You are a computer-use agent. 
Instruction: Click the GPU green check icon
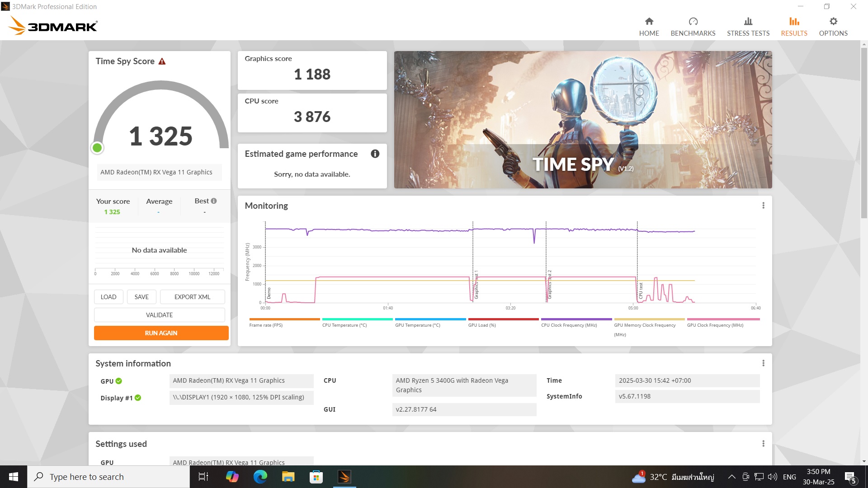point(119,381)
